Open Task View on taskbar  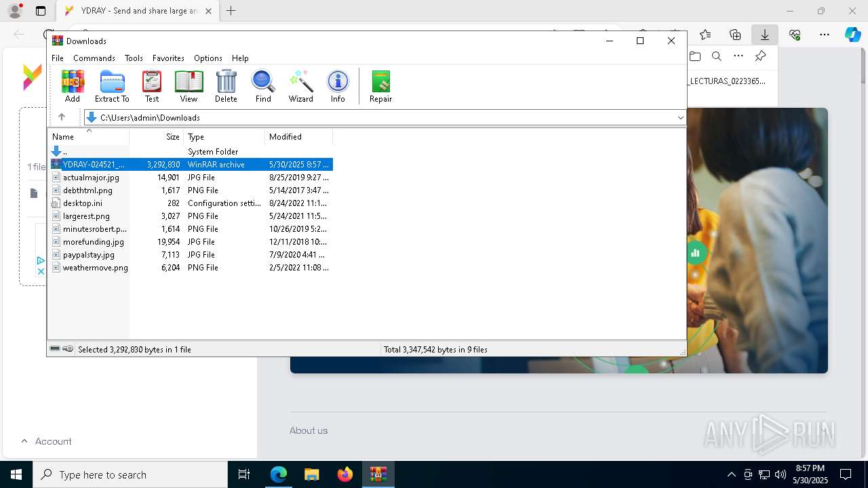pyautogui.click(x=244, y=474)
